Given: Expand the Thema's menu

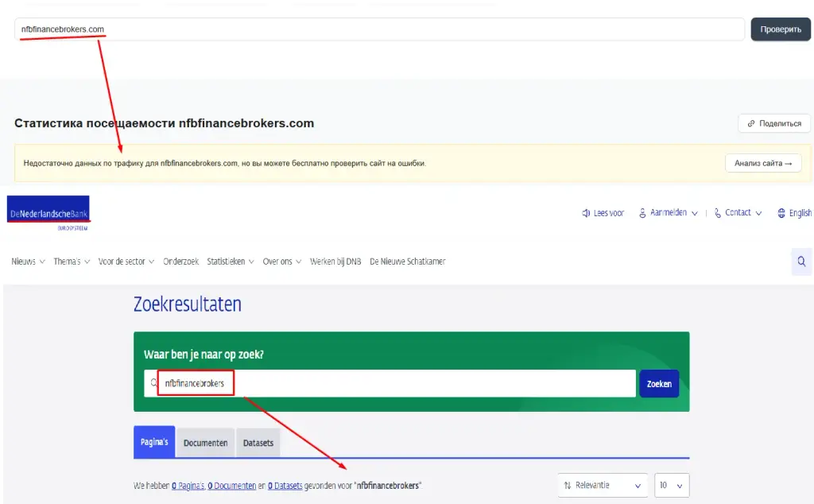Looking at the screenshot, I should [72, 262].
